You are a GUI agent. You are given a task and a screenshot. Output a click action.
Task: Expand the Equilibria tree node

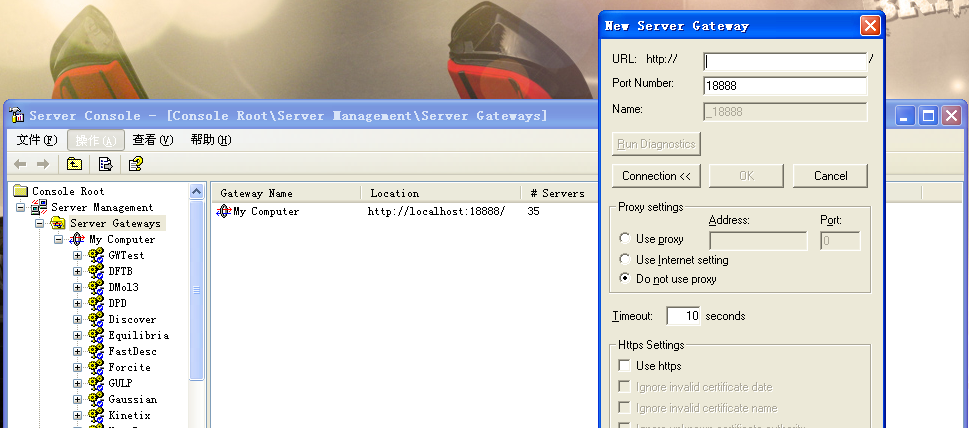[x=77, y=335]
